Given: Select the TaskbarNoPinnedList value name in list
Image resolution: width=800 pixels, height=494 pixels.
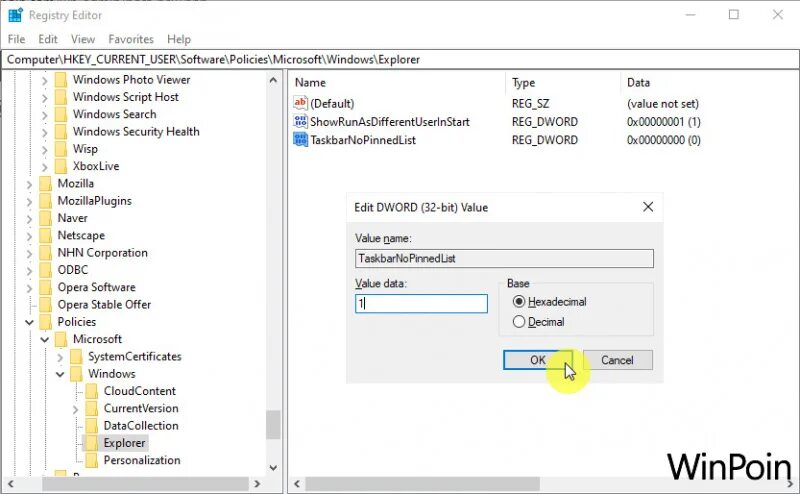Looking at the screenshot, I should (363, 140).
